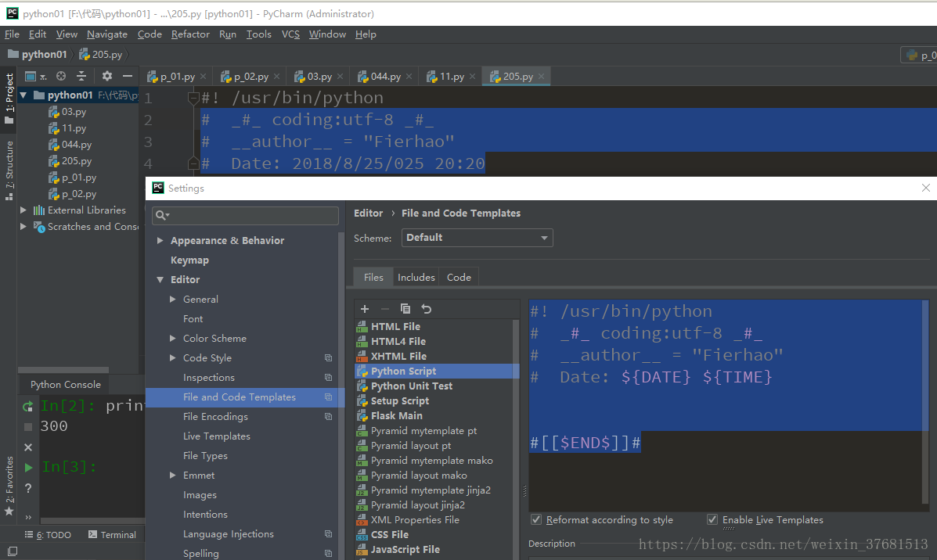937x560 pixels.
Task: Click the collapse all icon in project panel
Action: [x=81, y=76]
